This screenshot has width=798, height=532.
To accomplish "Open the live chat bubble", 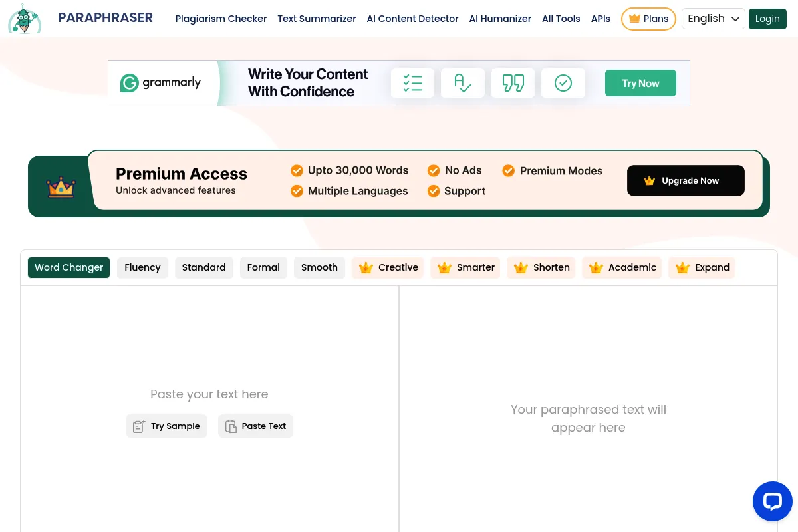I will pos(772,501).
